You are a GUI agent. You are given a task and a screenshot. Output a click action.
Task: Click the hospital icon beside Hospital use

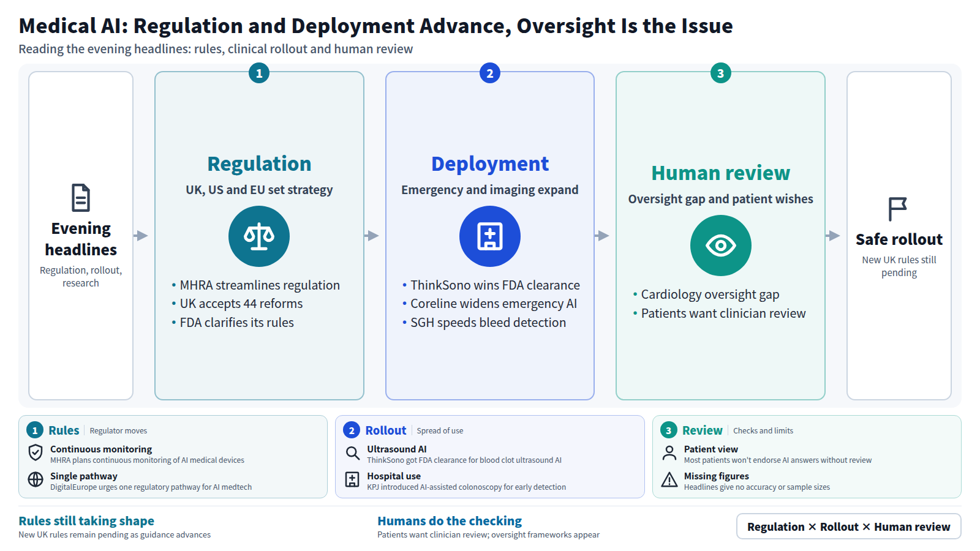pos(352,479)
